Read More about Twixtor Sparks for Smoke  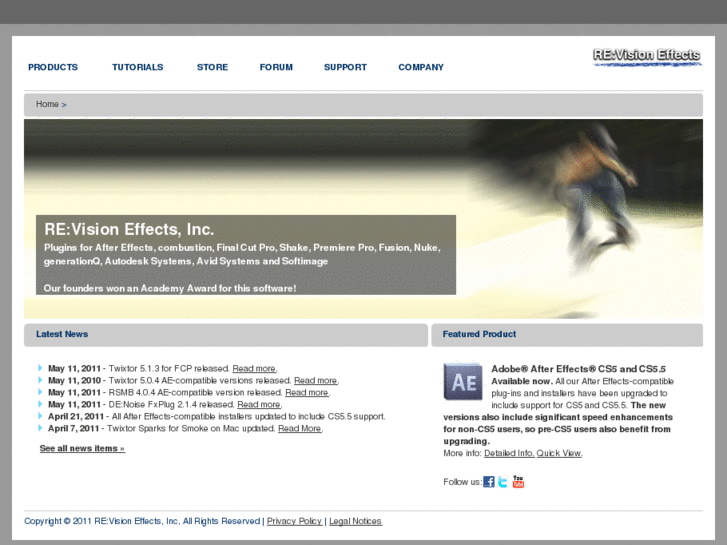(300, 429)
